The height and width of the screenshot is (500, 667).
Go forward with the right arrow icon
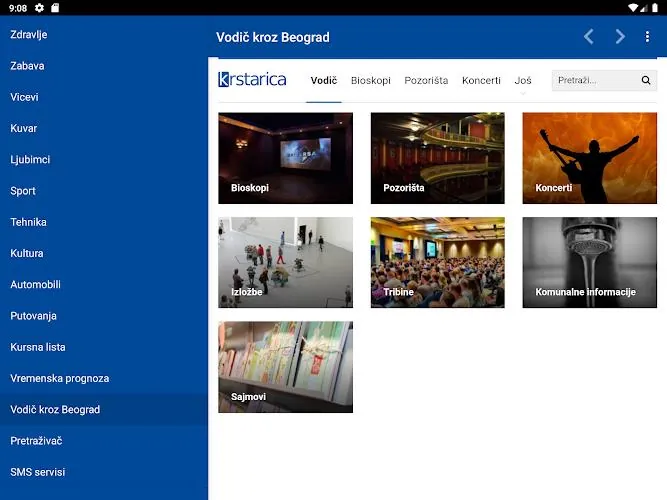point(620,37)
